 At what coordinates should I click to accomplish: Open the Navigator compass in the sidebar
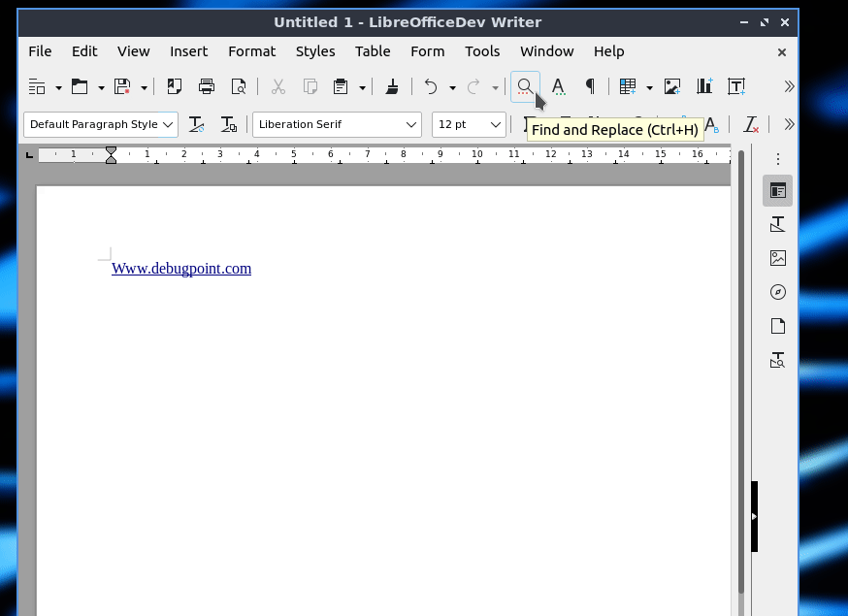777,292
